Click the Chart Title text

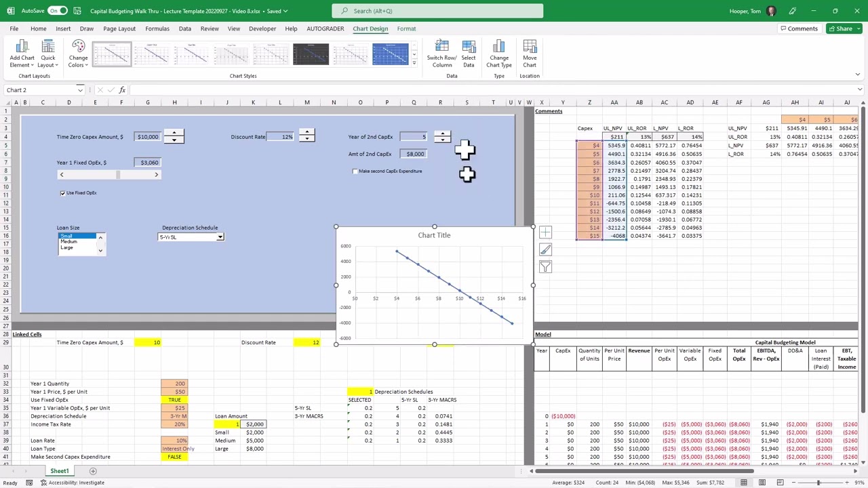[x=434, y=235]
